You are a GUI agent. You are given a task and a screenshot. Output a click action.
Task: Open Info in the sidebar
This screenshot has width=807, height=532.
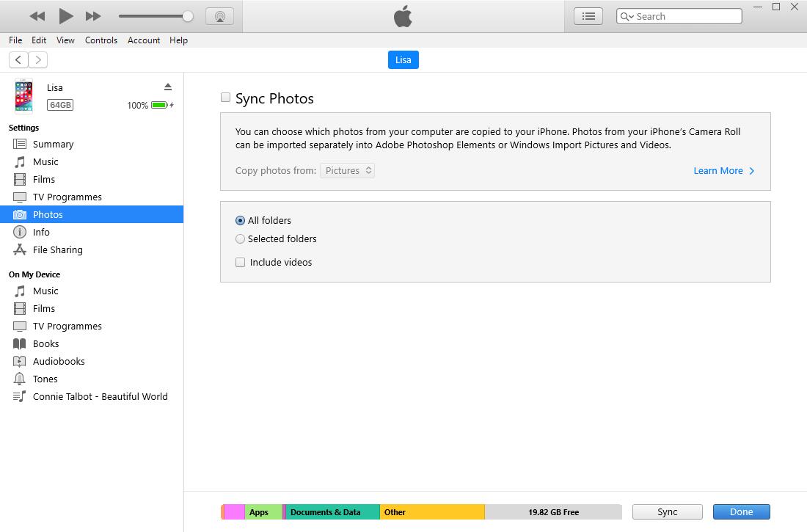92,232
